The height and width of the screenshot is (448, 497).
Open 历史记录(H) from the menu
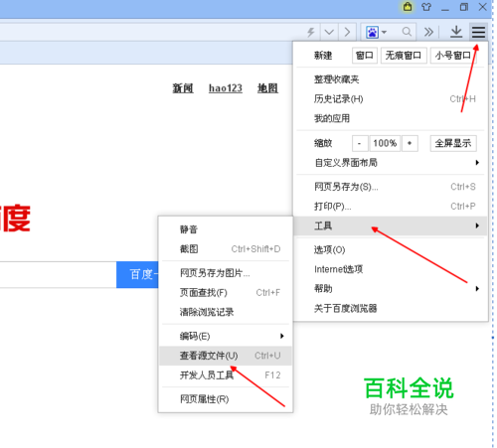[x=390, y=98]
